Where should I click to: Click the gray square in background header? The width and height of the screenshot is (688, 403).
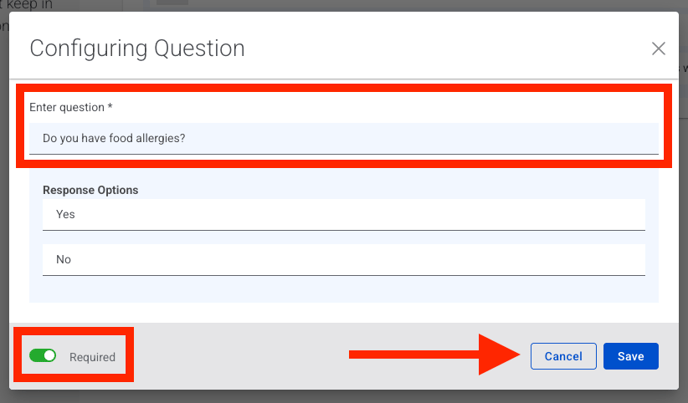[x=172, y=3]
